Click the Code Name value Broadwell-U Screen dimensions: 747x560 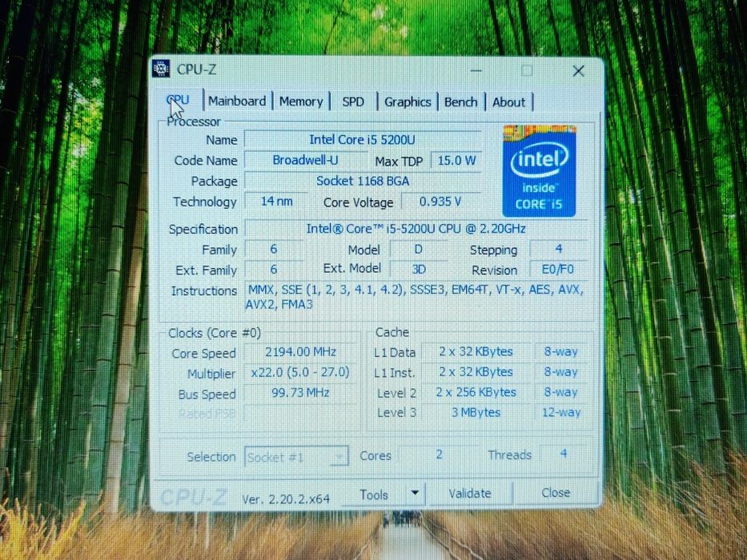[x=305, y=160]
